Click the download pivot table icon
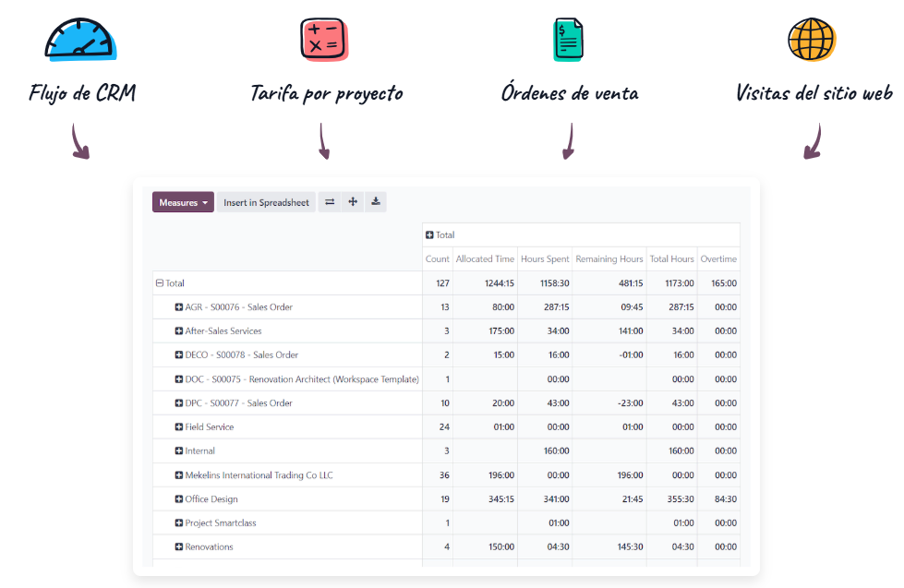 (376, 202)
